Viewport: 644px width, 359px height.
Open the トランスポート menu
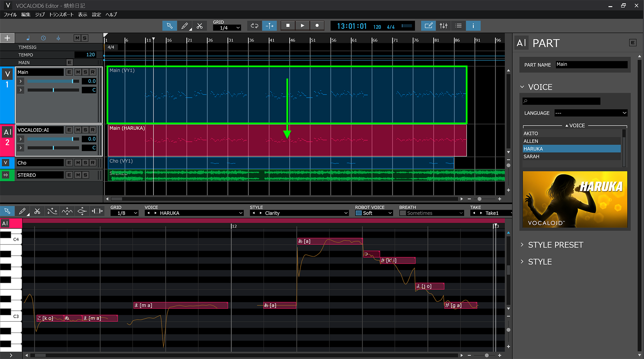pos(61,14)
